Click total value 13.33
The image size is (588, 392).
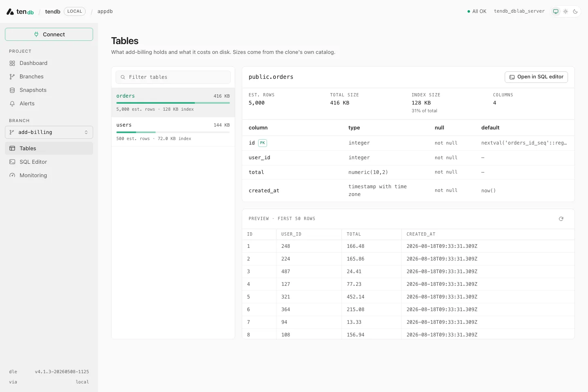point(354,322)
